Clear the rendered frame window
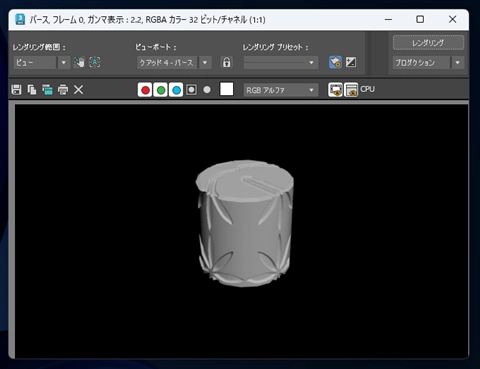 [78, 90]
